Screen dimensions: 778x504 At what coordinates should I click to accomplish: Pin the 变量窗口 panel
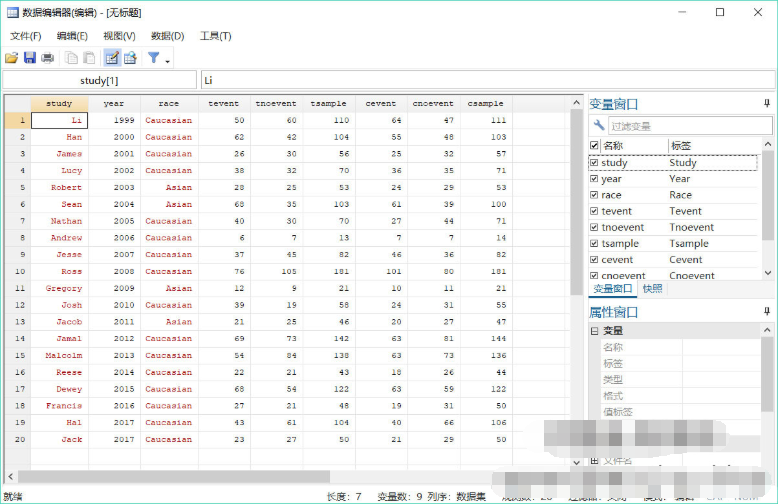click(767, 103)
